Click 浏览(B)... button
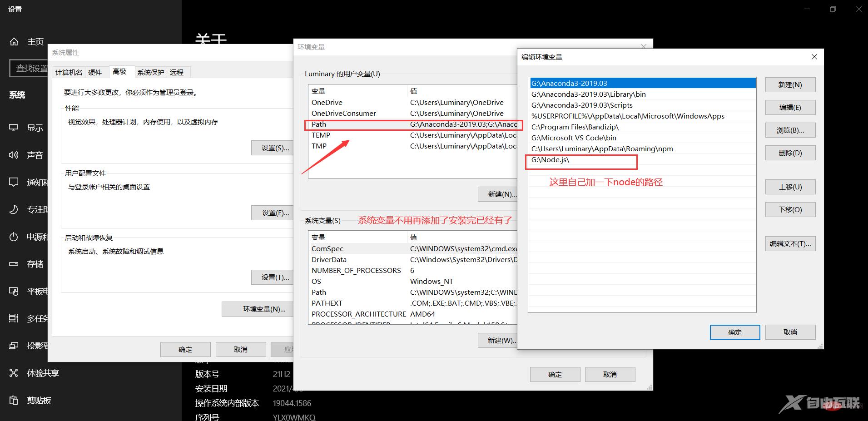The image size is (868, 421). (790, 130)
